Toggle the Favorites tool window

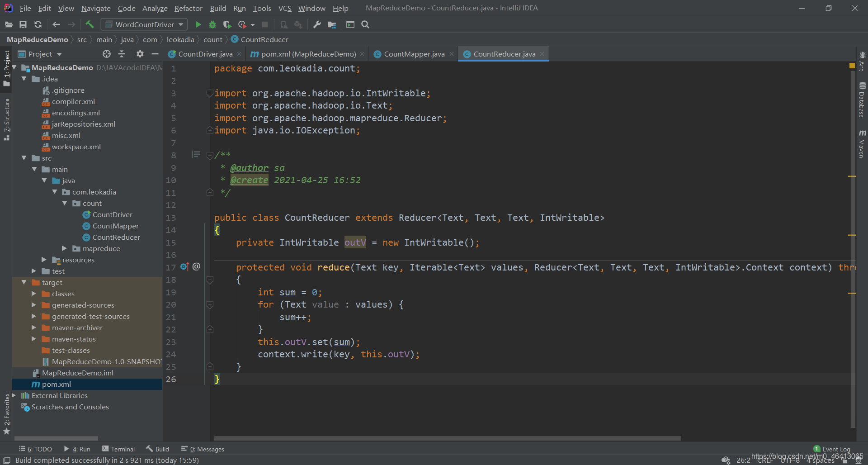(7, 414)
